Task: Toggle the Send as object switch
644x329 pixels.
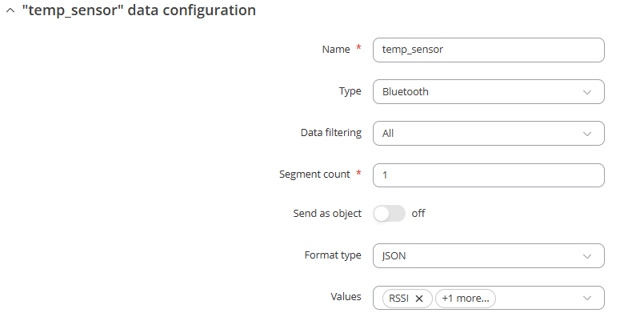Action: 389,214
